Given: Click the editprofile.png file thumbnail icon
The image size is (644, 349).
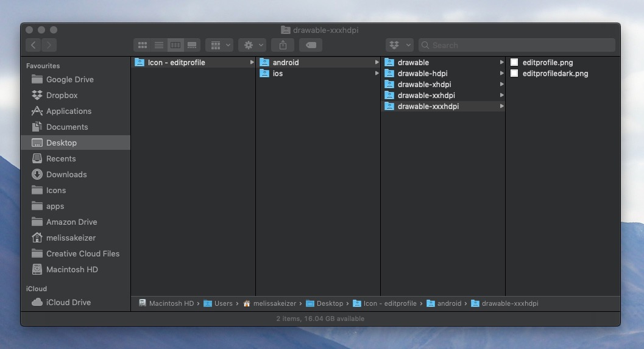Looking at the screenshot, I should coord(514,62).
